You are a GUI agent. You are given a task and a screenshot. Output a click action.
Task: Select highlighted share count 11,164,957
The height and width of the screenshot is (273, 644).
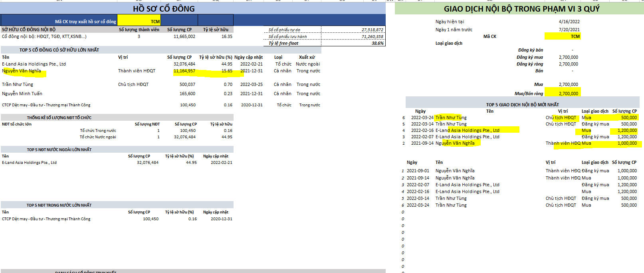(184, 71)
